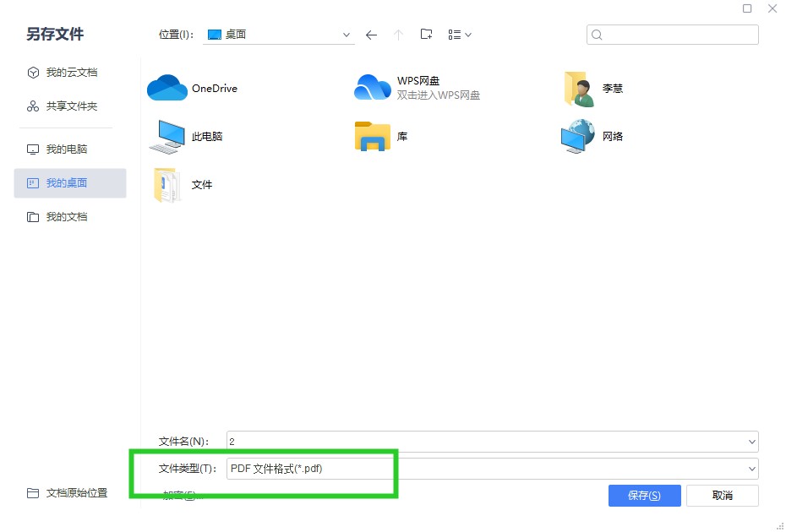Image resolution: width=786 pixels, height=532 pixels.
Task: Change the file view mode
Action: point(460,35)
